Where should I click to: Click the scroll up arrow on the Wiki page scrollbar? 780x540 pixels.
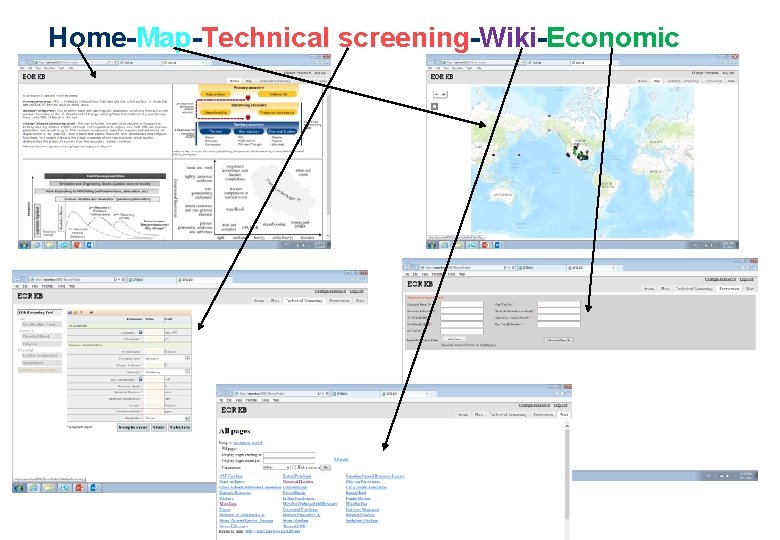567,426
